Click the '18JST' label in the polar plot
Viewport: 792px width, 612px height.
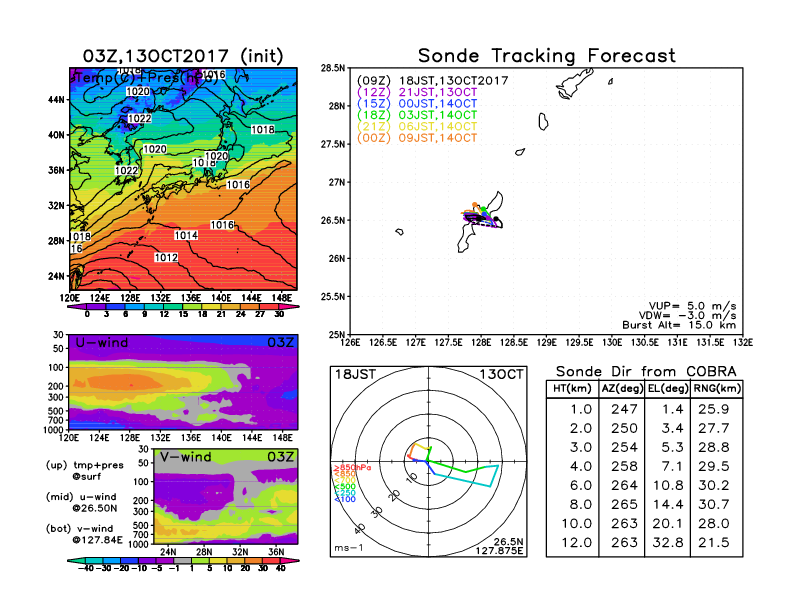point(356,375)
